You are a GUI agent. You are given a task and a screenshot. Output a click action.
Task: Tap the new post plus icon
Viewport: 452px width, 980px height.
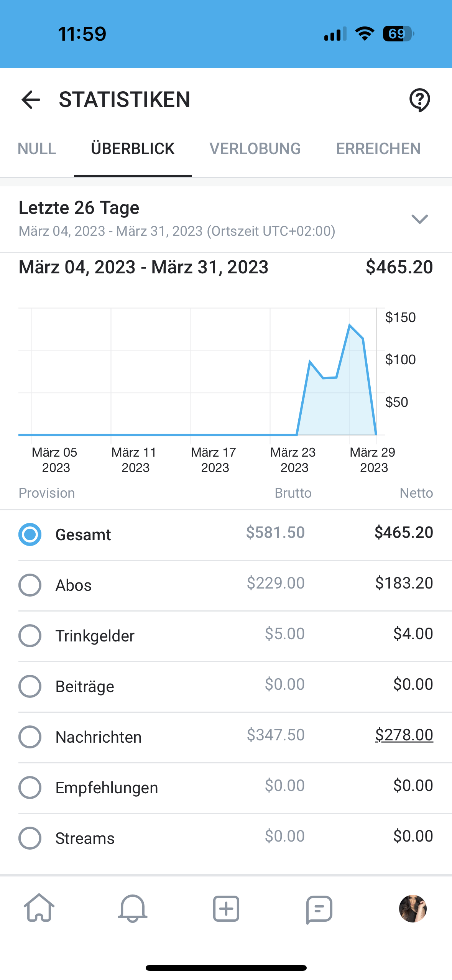(226, 908)
